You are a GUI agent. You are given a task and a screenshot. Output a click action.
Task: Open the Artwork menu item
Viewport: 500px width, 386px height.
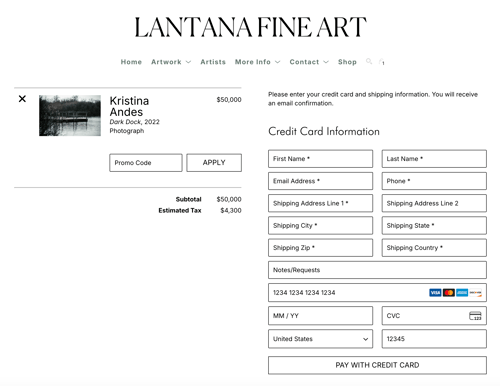(x=166, y=62)
